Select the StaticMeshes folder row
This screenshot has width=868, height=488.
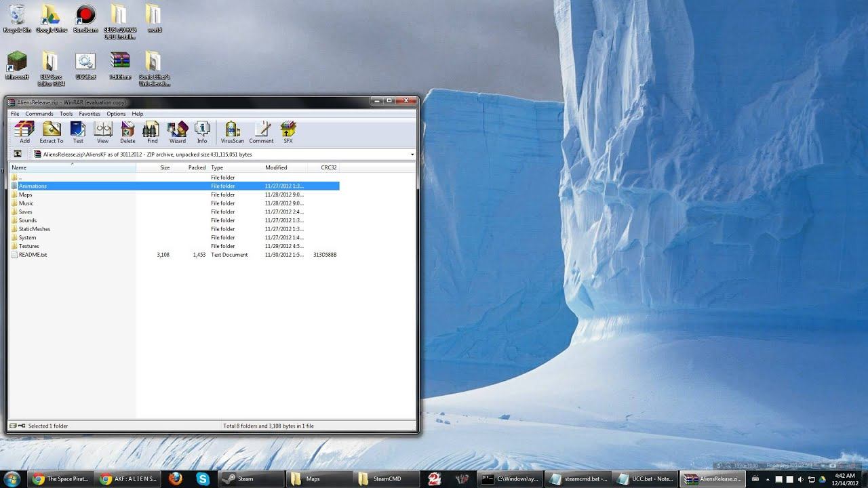(174, 229)
